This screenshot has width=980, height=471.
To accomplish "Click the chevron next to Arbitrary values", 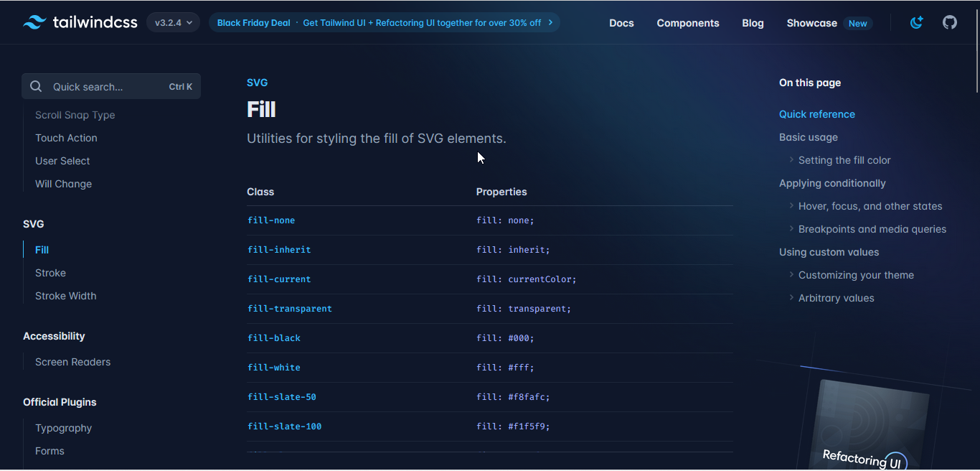I will coord(791,298).
